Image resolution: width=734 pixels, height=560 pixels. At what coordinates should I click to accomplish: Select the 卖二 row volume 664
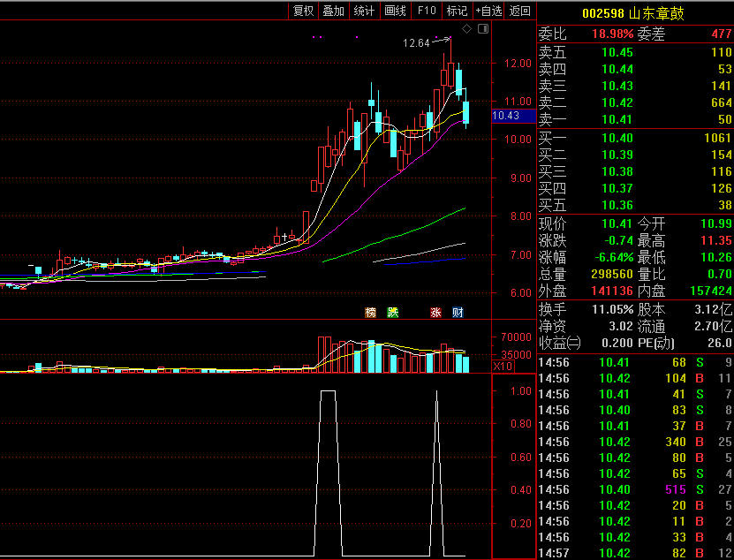click(x=721, y=103)
